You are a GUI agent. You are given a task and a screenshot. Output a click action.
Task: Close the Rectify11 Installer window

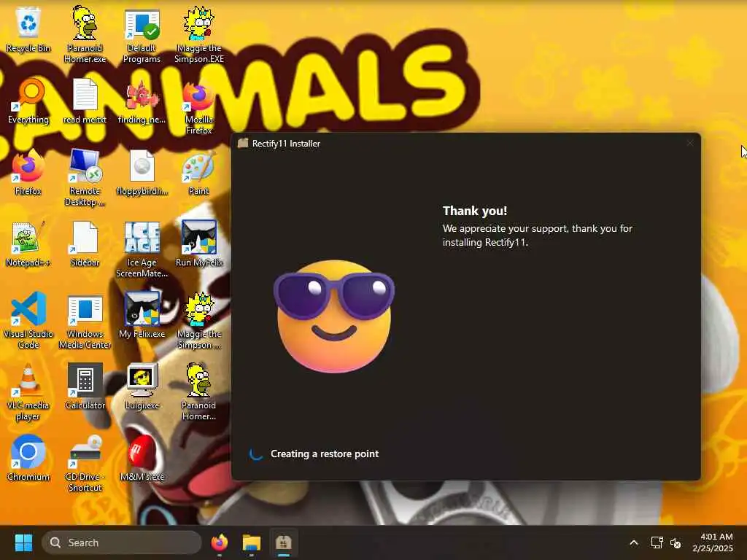coord(690,143)
